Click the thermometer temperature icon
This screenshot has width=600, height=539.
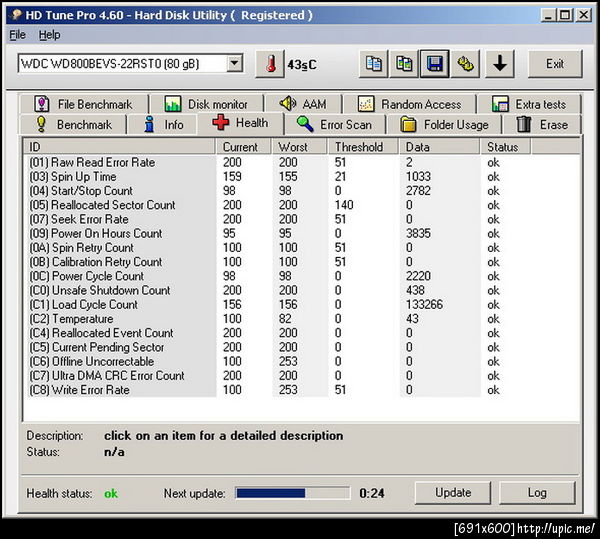270,64
